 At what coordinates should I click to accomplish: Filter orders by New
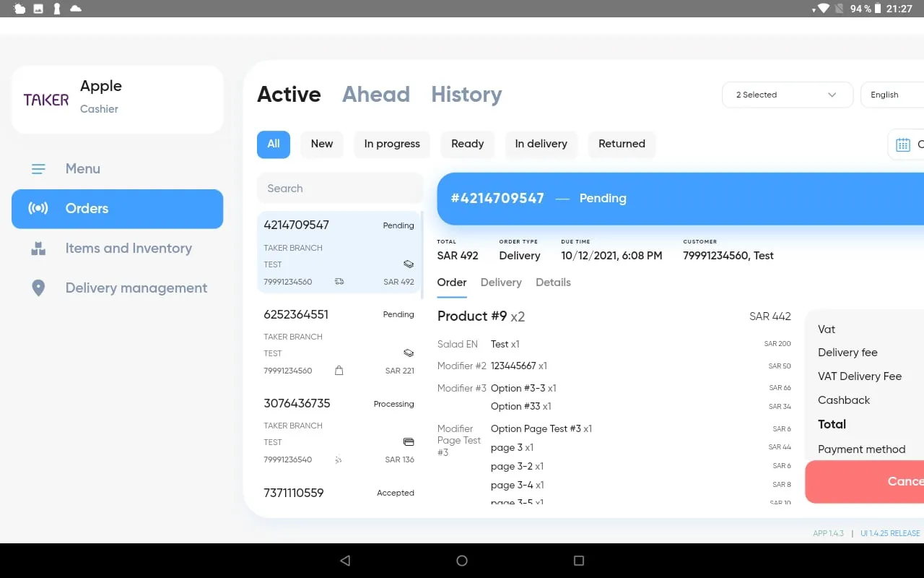(x=322, y=144)
